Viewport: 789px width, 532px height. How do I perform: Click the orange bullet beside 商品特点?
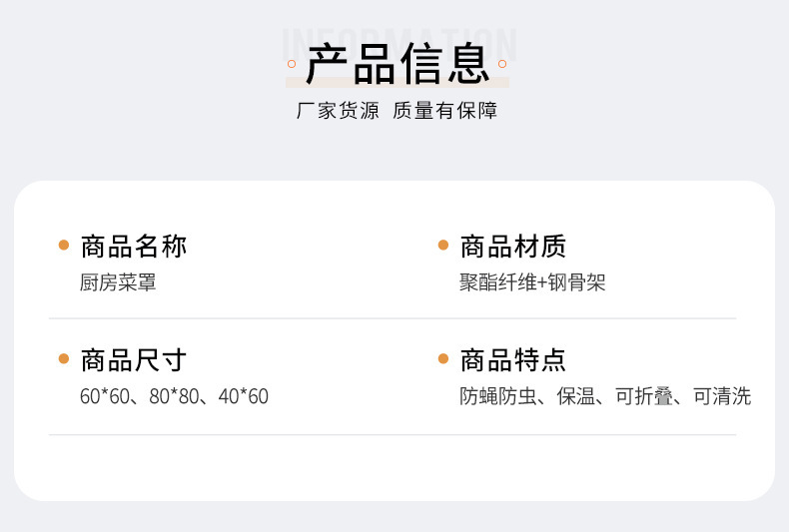pos(443,358)
